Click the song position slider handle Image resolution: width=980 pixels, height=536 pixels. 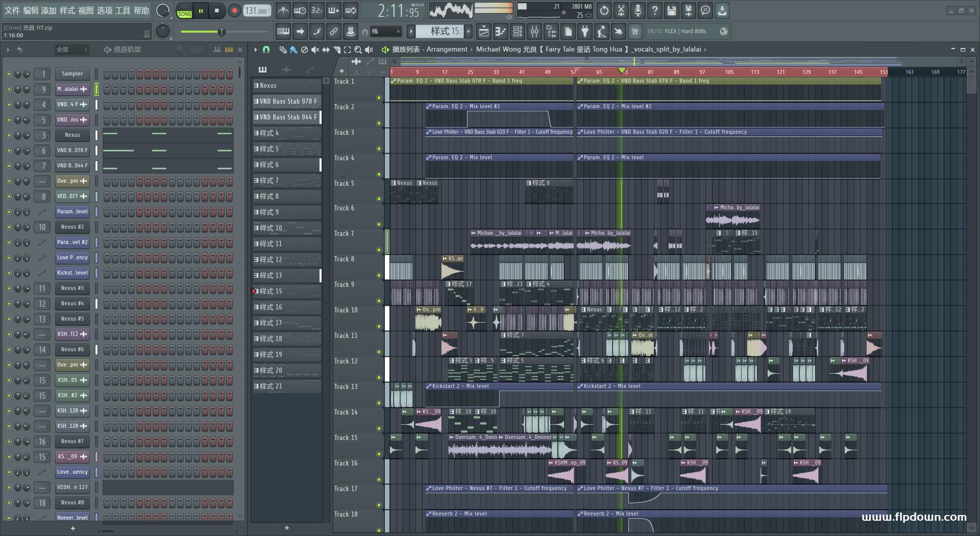click(x=222, y=32)
